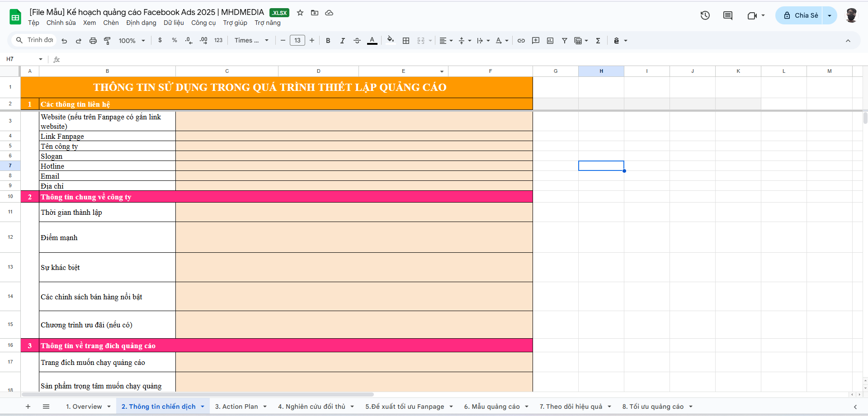Open the all sheets list icon
868x416 pixels.
click(x=46, y=407)
